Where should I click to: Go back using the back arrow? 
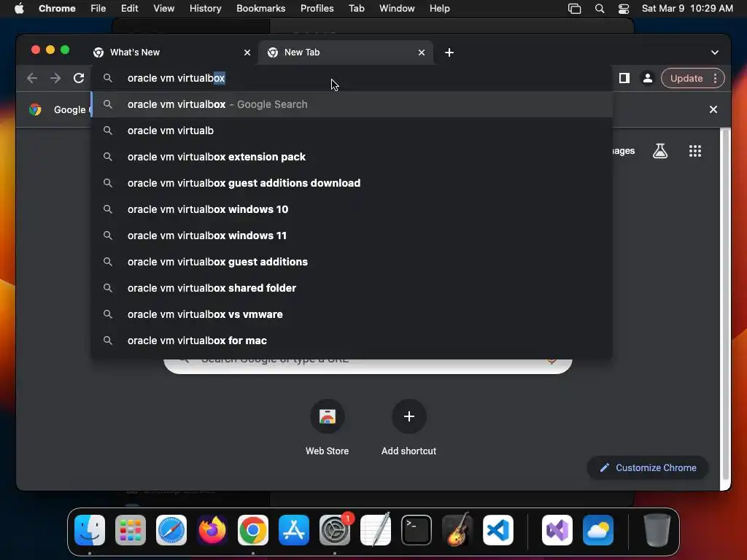[x=32, y=78]
